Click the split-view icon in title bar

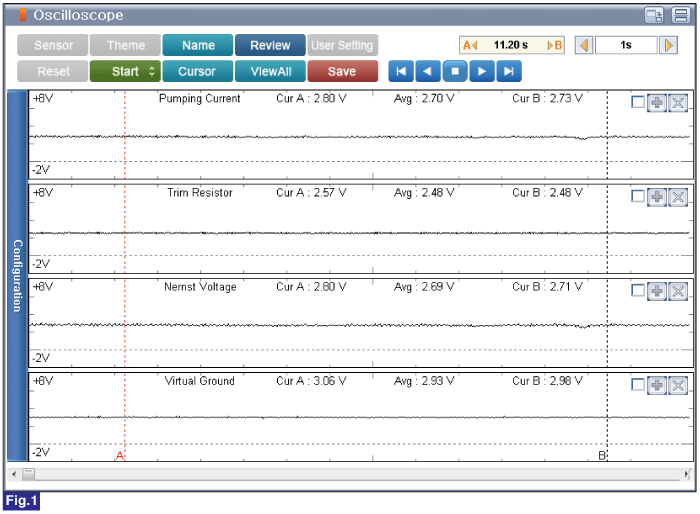coord(654,15)
